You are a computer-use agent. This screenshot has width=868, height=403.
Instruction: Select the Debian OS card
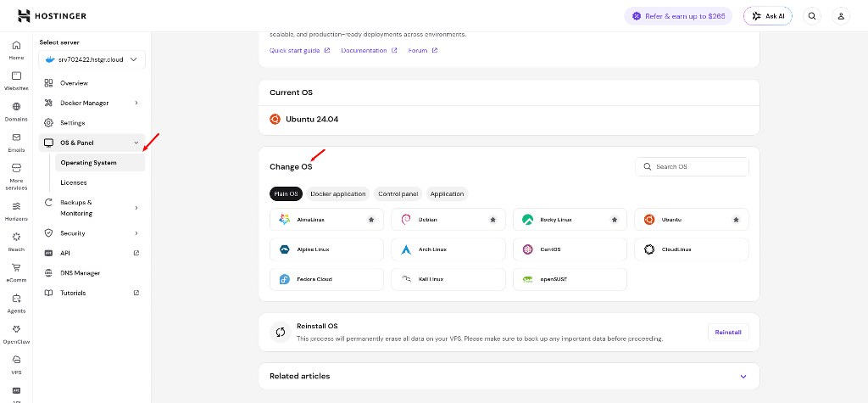click(x=448, y=220)
